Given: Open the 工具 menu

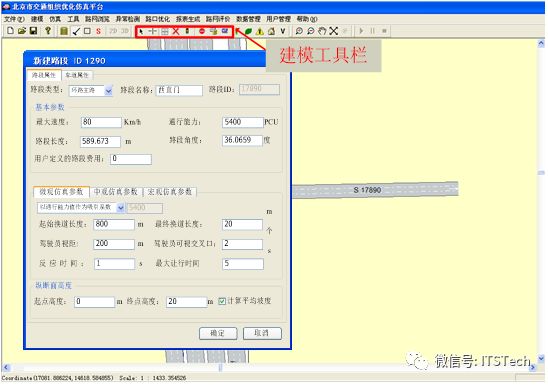Looking at the screenshot, I should click(73, 19).
